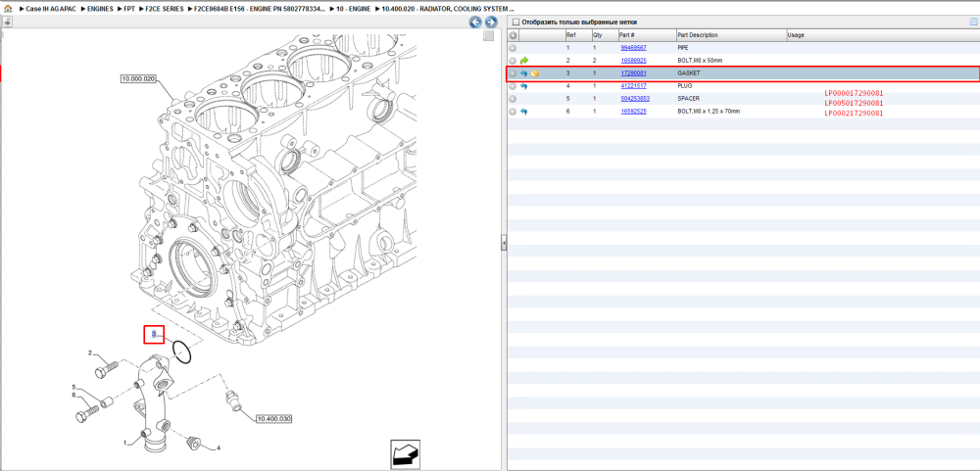
Task: Select callout number 3 in the diagram
Action: coord(153,336)
